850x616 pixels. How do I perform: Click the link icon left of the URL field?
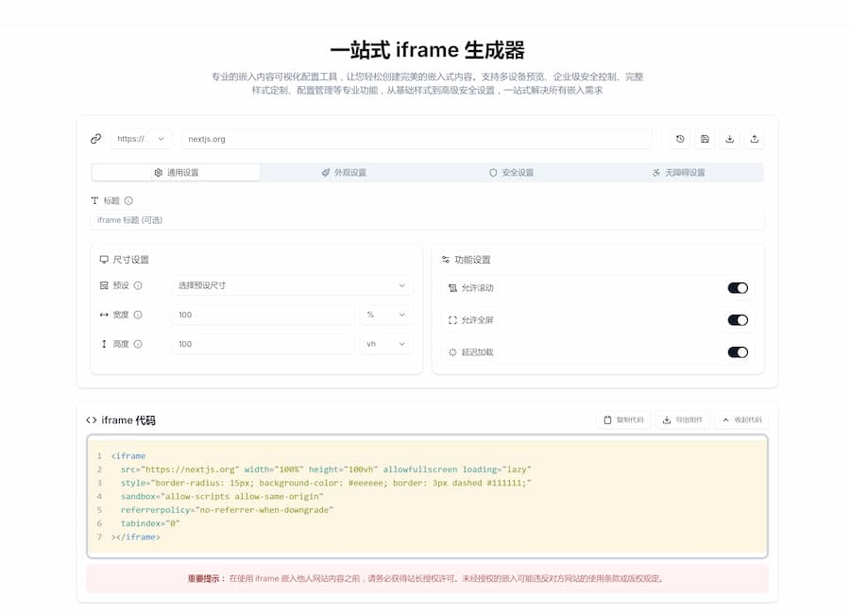click(95, 138)
